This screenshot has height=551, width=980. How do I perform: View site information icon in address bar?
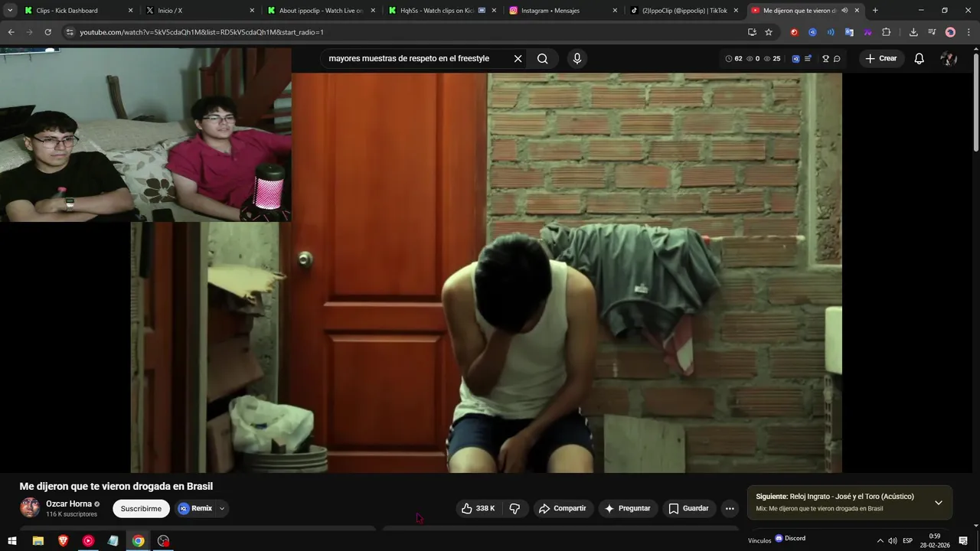click(70, 32)
